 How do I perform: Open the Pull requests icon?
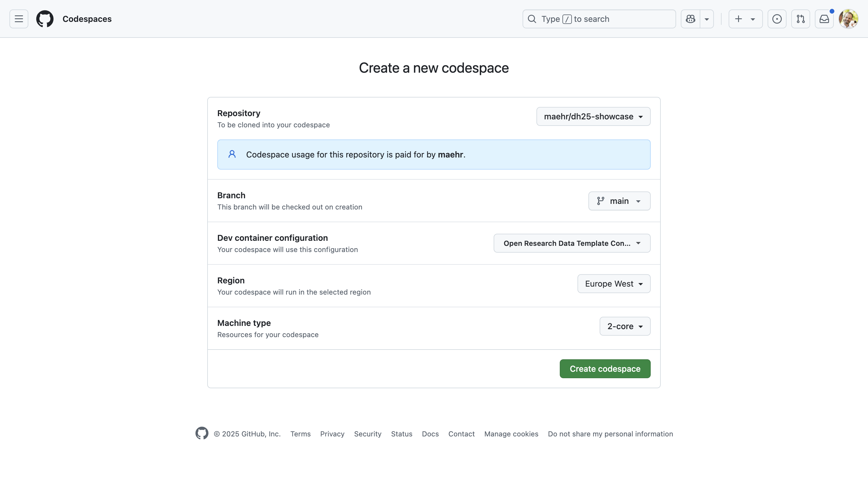[x=801, y=19]
